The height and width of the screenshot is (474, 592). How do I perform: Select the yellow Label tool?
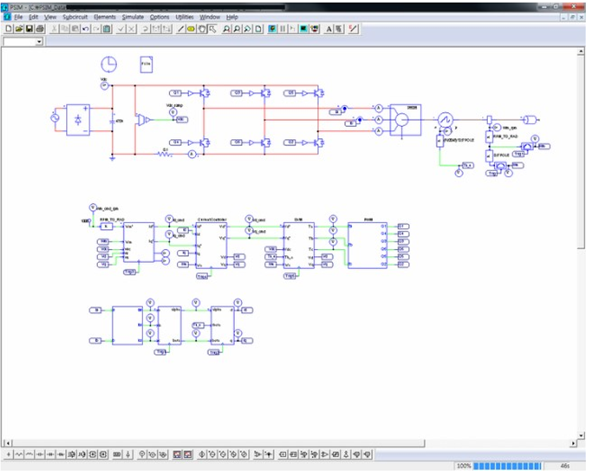tap(191, 29)
